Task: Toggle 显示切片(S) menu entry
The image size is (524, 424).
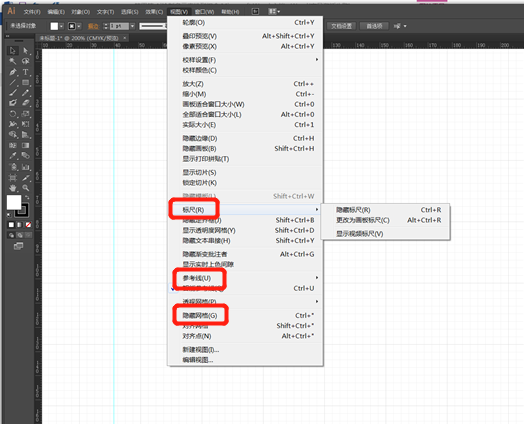Action: (x=245, y=172)
